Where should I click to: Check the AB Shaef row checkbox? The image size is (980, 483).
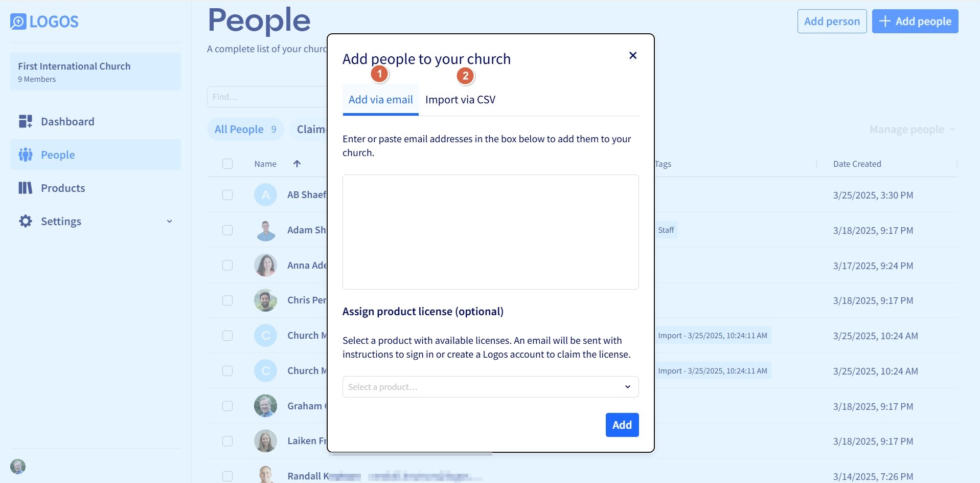(227, 195)
